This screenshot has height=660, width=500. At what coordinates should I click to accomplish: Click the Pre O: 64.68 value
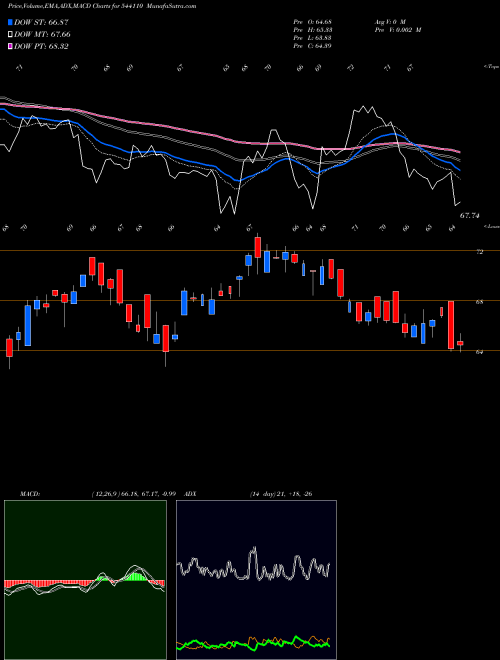(313, 22)
